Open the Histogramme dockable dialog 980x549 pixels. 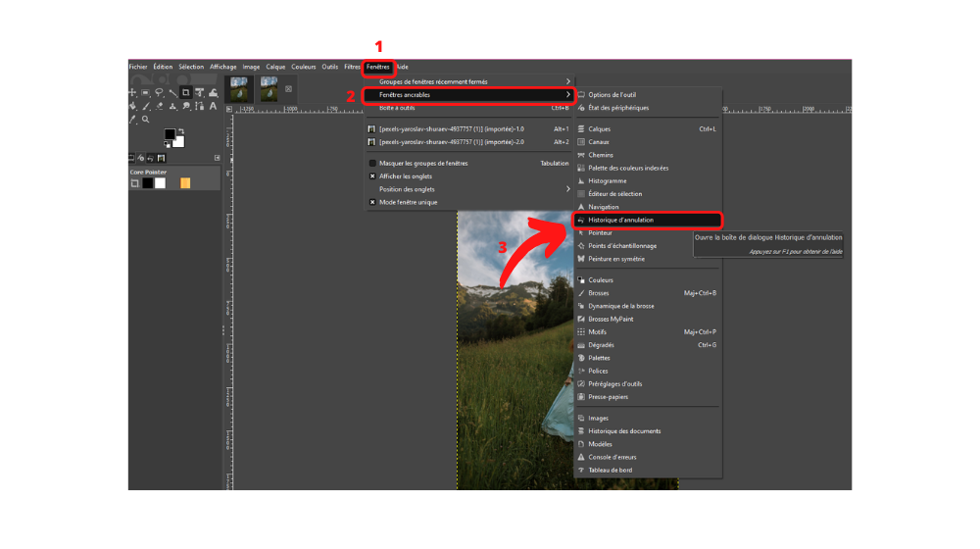pos(648,180)
